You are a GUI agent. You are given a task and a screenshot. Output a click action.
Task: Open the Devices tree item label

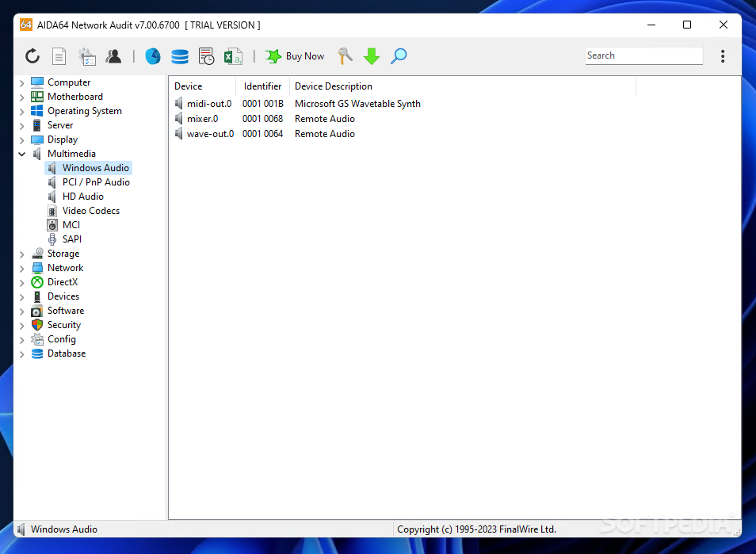pyautogui.click(x=63, y=296)
